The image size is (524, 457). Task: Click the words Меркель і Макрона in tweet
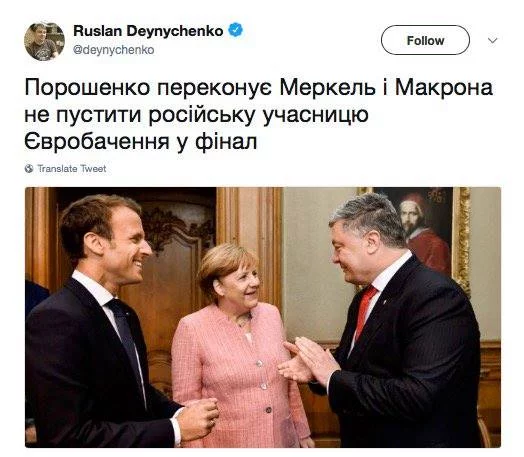tap(386, 88)
